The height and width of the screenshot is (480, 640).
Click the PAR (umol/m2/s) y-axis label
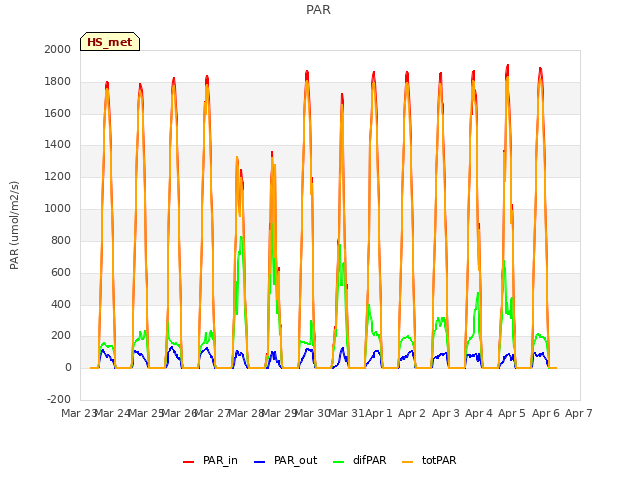[x=14, y=225]
